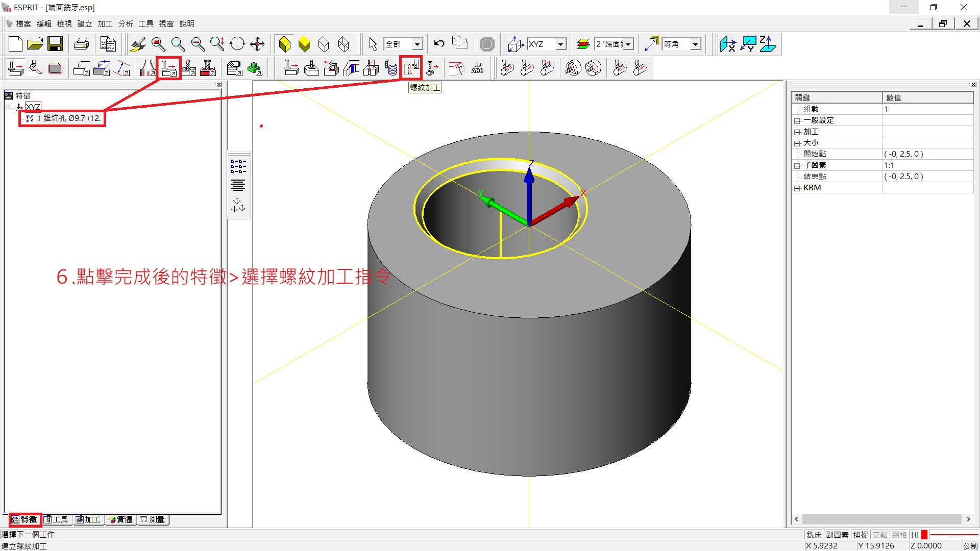
Task: Toggle the 副圖素 sub-element mode
Action: click(837, 535)
